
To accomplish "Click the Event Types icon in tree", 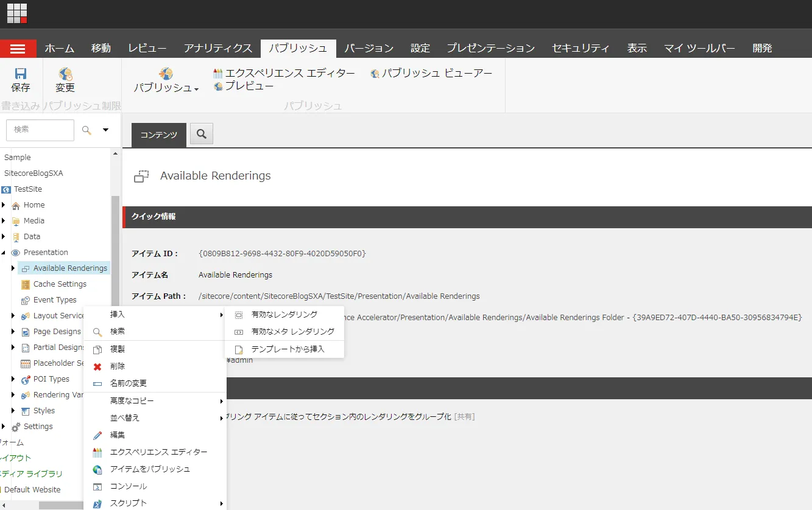I will tap(26, 301).
